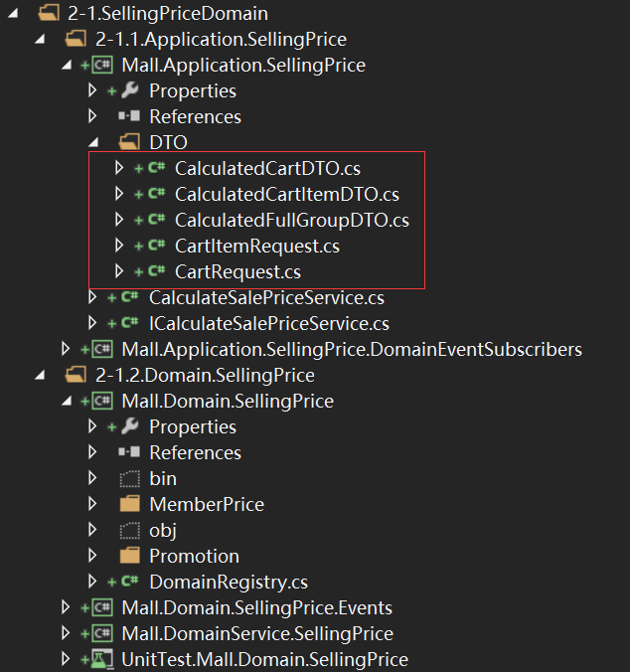This screenshot has height=672, width=630.
Task: Select CalculateSalePriceService.cs file name
Action: coord(266,298)
